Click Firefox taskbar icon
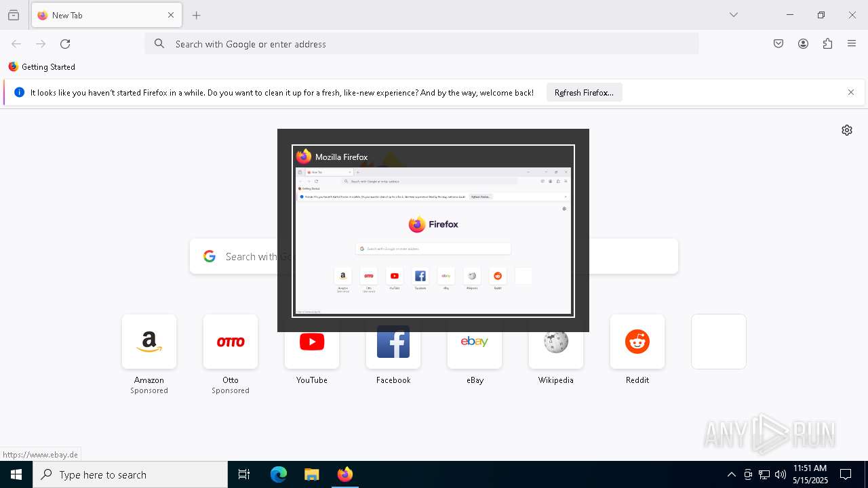 point(344,474)
